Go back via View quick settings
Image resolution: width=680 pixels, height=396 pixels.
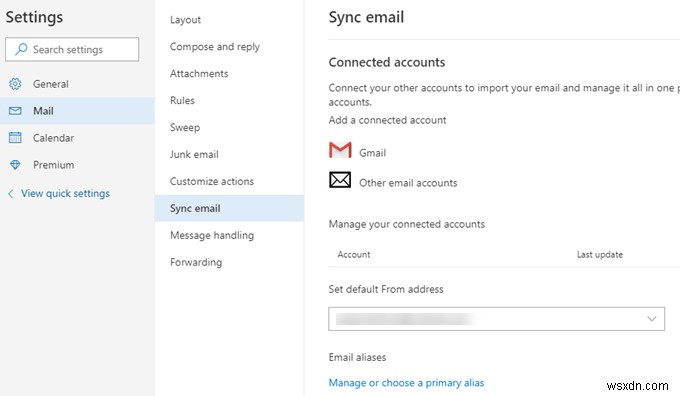click(65, 193)
